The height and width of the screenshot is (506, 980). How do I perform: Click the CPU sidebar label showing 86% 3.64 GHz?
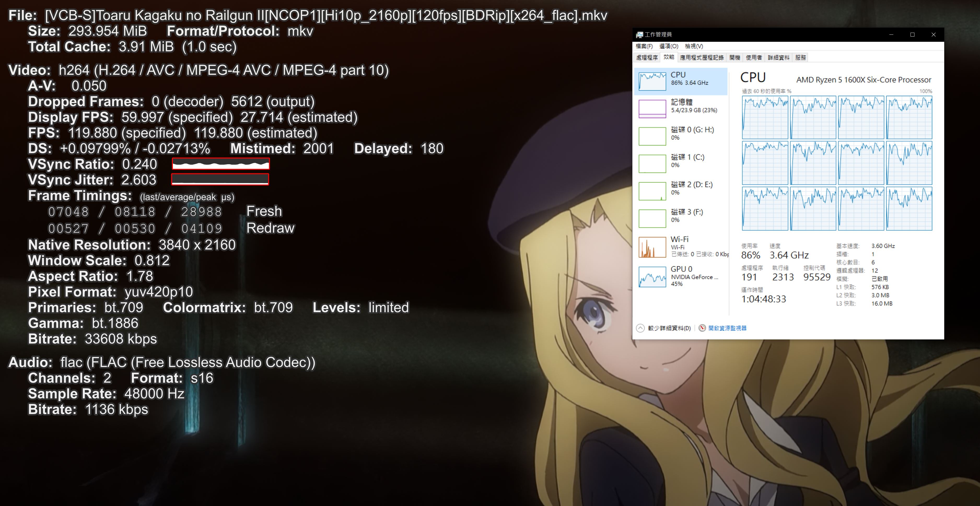[x=689, y=78]
